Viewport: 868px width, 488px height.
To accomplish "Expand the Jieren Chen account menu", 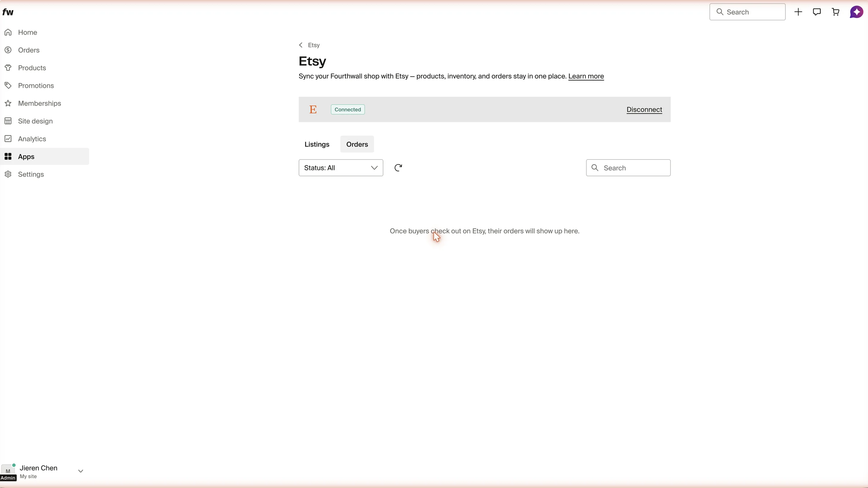I will 80,471.
